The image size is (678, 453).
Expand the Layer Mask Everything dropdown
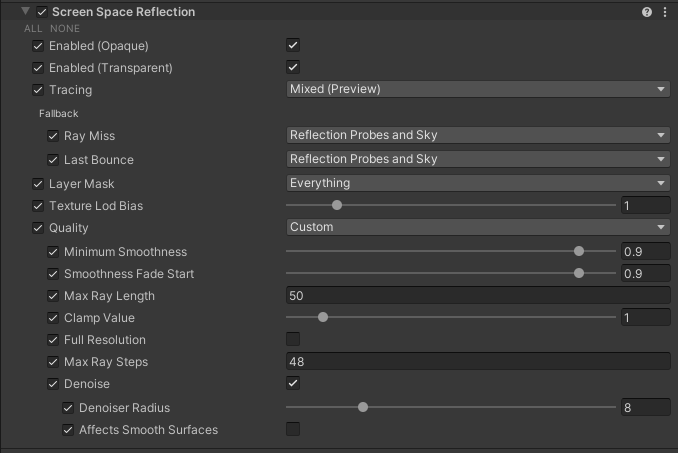pyautogui.click(x=477, y=184)
